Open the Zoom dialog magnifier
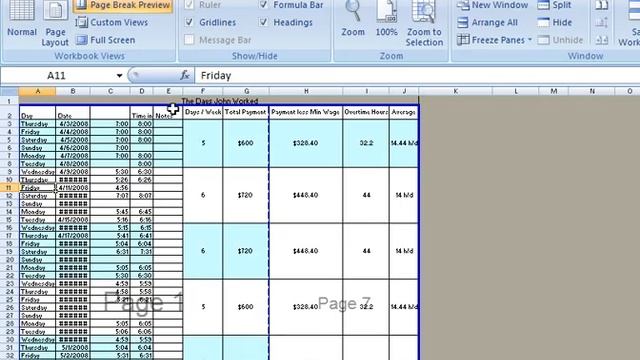Screen dimensions: 640x360 pyautogui.click(x=353, y=19)
